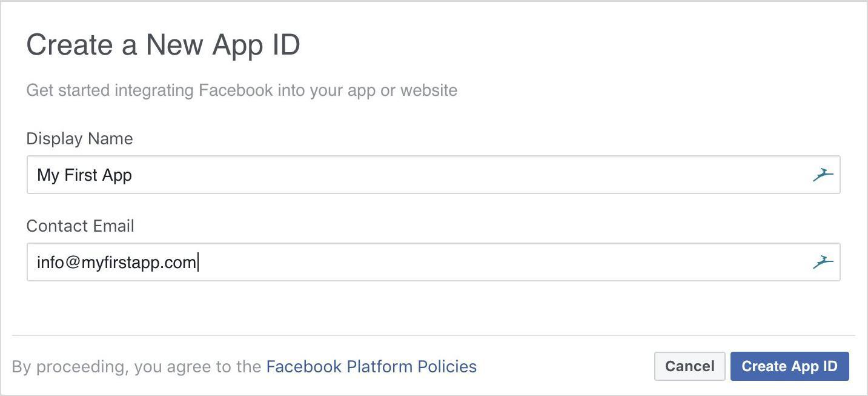This screenshot has height=396, width=868.
Task: Place cursor after .com in Contact Email
Action: (x=198, y=263)
